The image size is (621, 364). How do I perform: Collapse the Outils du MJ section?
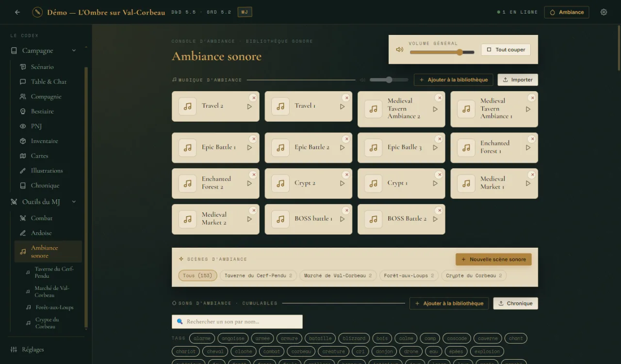coord(74,202)
